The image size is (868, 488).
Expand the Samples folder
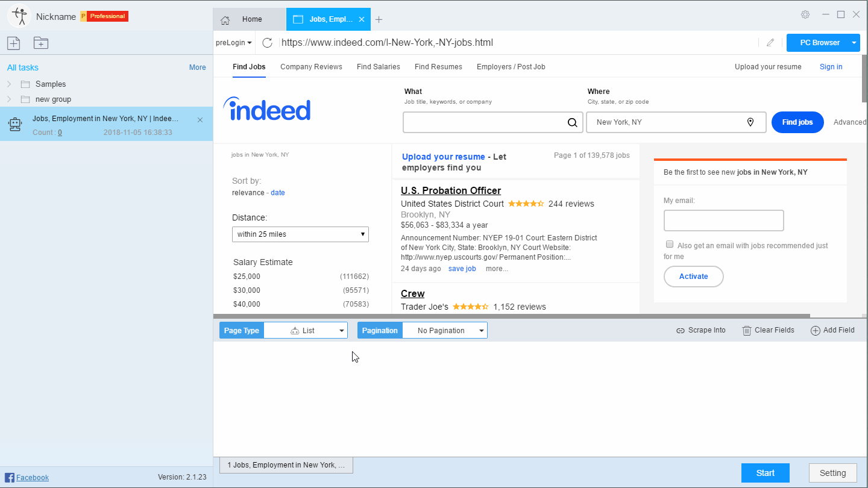click(9, 84)
